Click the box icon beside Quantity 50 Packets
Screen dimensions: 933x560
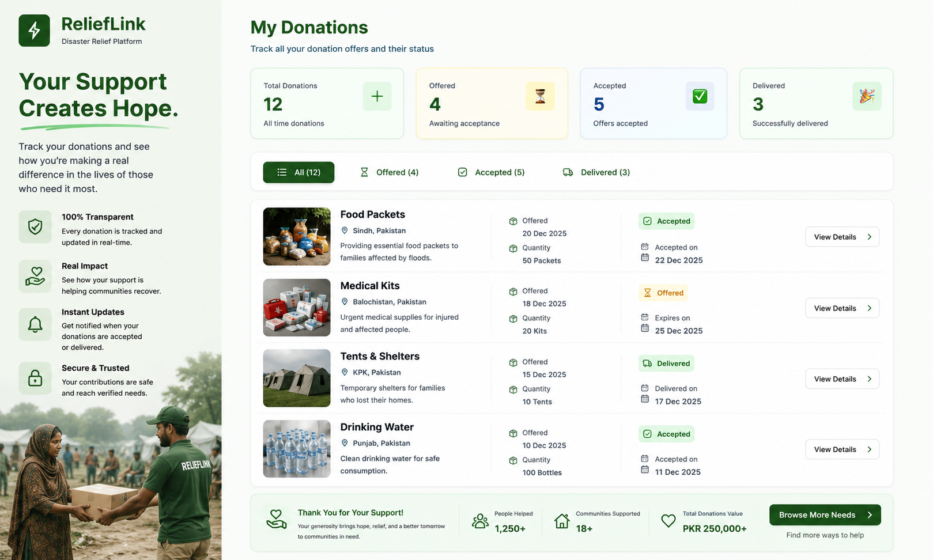coord(513,248)
